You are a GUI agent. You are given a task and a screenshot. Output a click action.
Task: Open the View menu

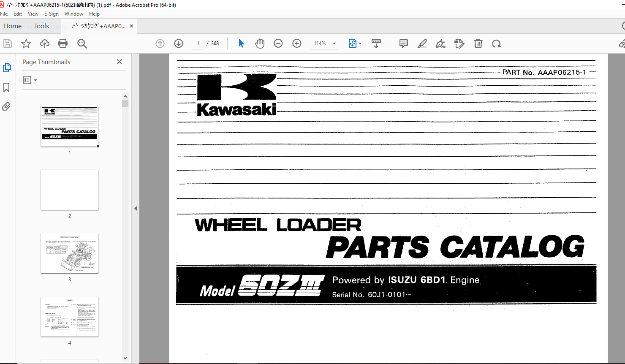pos(33,14)
